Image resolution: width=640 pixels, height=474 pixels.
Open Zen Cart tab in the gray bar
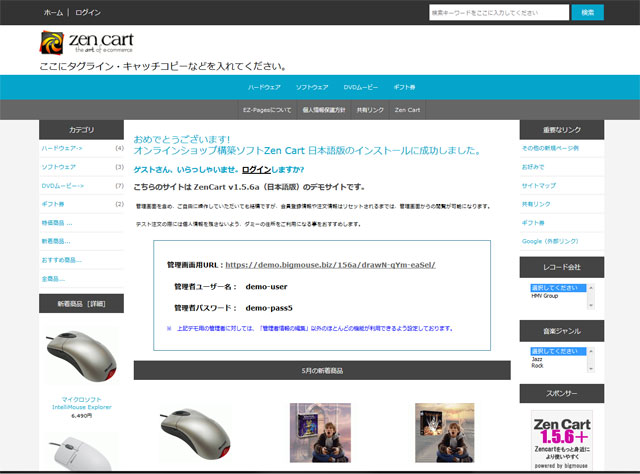point(407,110)
